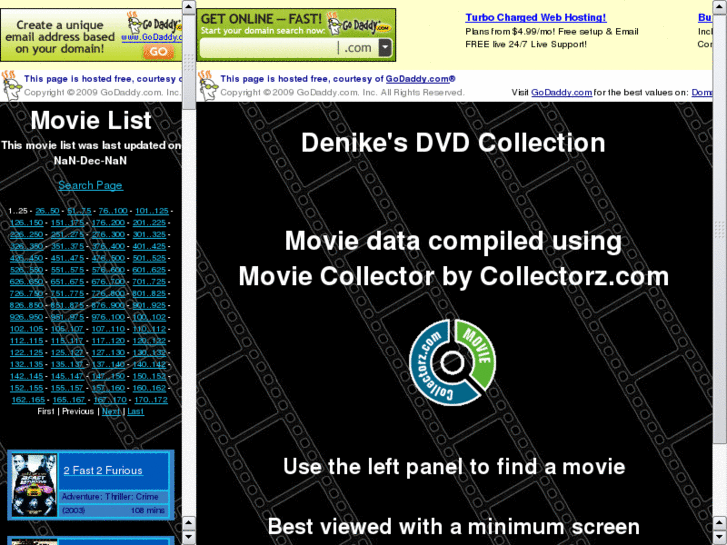Click the GoDaddy.com link after 'Visit'
Image resolution: width=727 pixels, height=545 pixels.
pos(561,92)
